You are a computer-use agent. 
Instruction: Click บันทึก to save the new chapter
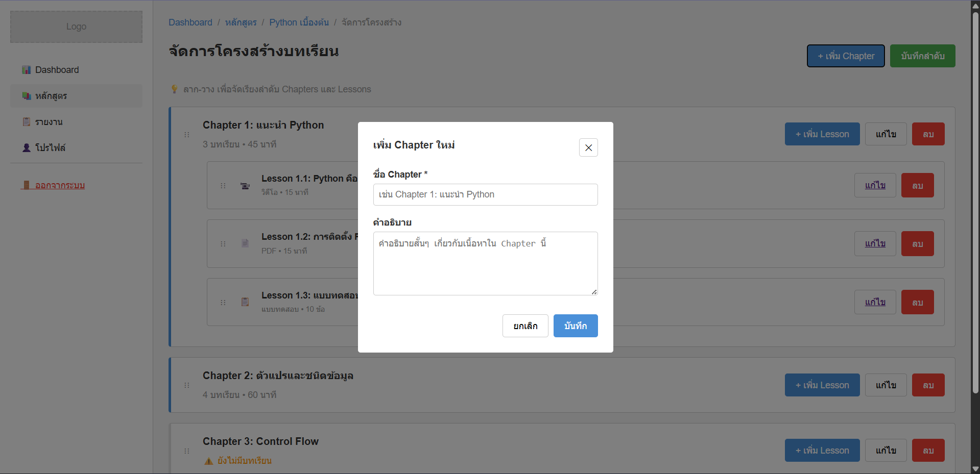[x=575, y=326]
